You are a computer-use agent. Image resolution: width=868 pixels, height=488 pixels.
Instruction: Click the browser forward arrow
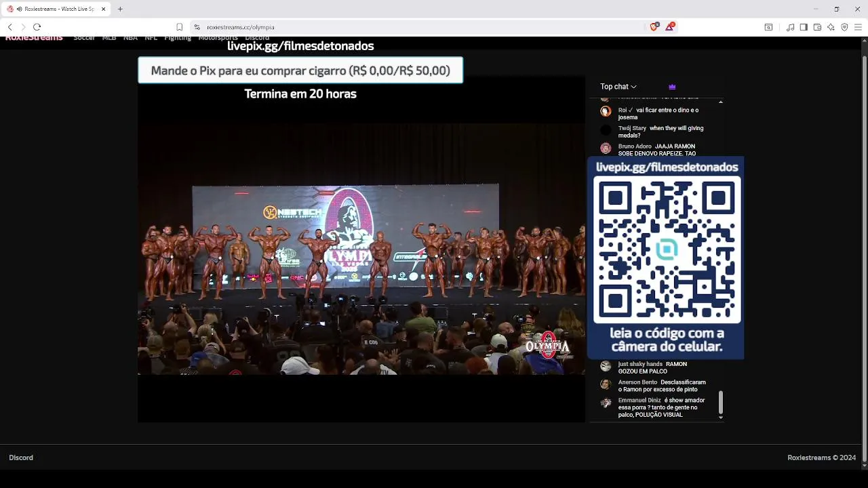pyautogui.click(x=23, y=27)
